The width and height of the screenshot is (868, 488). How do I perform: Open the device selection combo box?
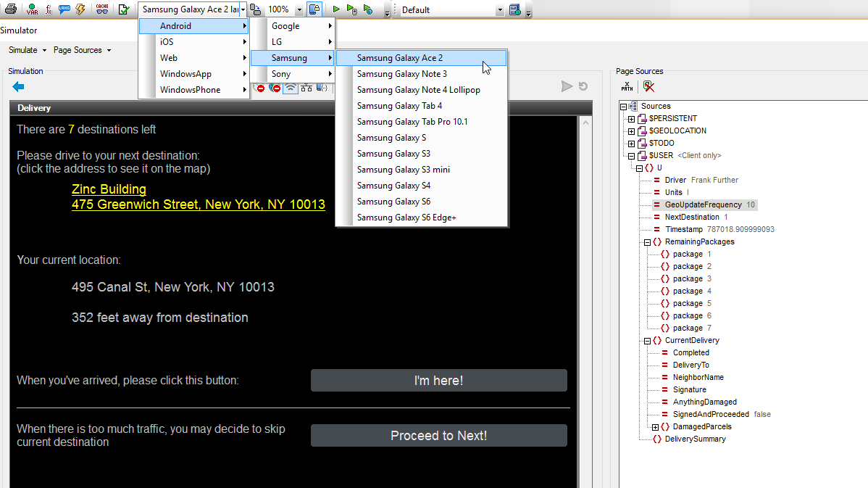[193, 9]
